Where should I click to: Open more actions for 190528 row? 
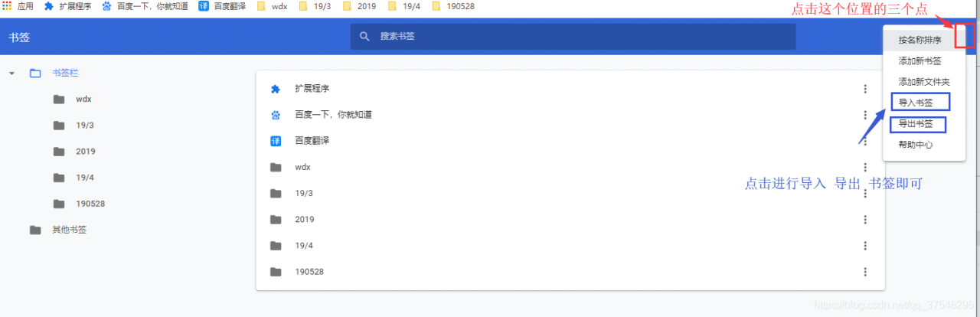[864, 272]
